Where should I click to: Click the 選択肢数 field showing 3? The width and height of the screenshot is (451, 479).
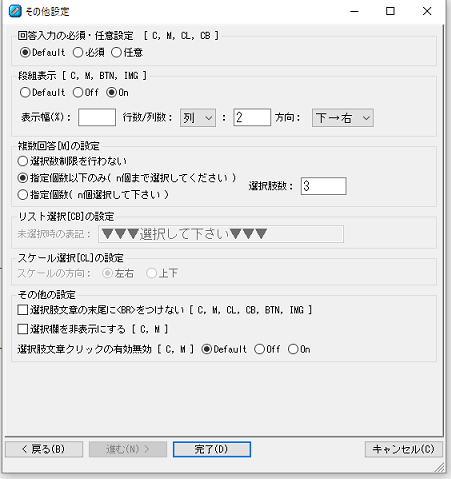click(x=323, y=186)
